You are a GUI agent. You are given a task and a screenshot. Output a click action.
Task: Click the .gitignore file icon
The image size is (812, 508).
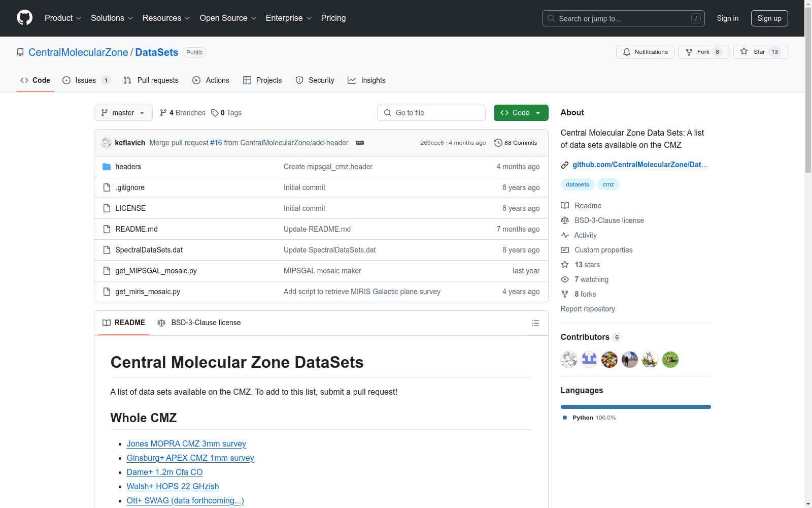tap(107, 187)
